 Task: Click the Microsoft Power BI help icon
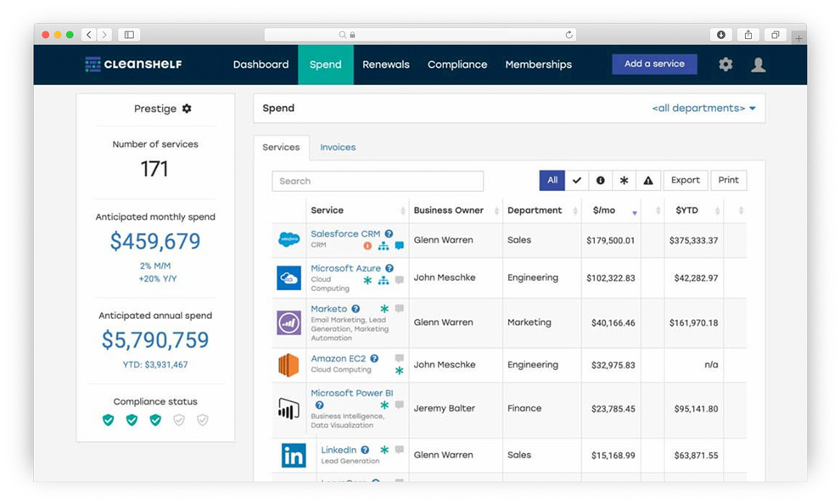coord(319,405)
